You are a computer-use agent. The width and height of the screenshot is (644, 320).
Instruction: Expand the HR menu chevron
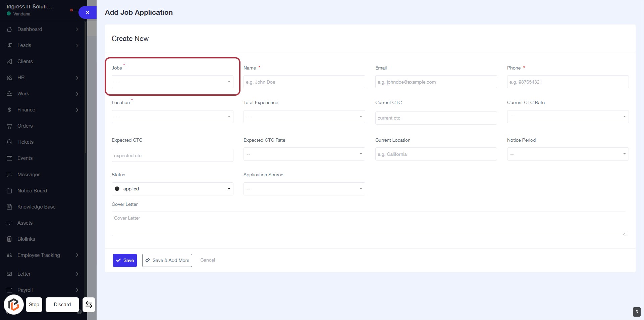[77, 78]
